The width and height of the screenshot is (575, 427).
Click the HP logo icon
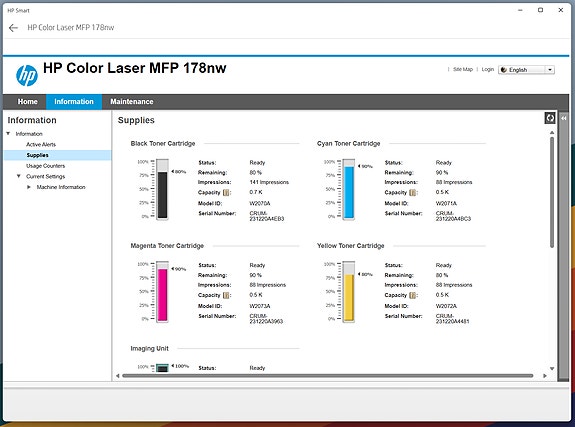pos(27,76)
